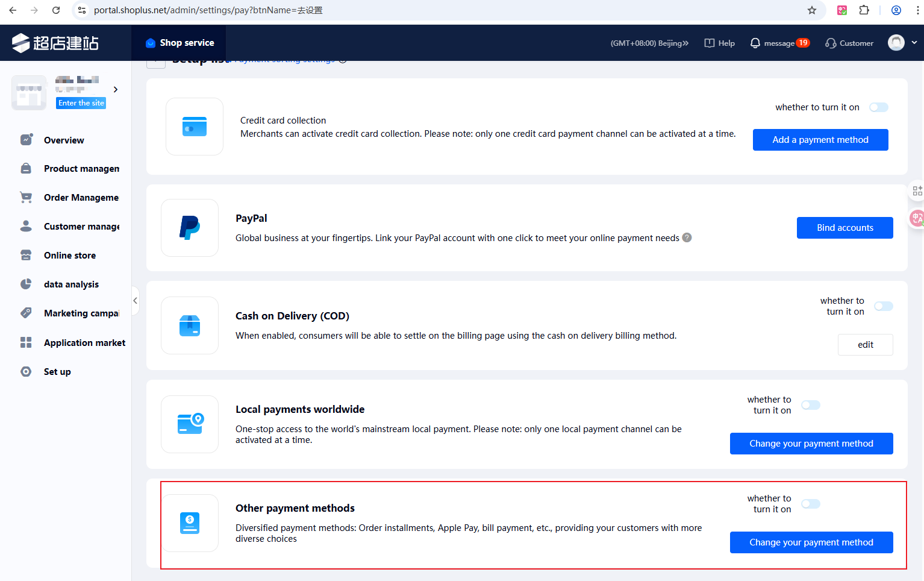
Task: Click the message bell icon
Action: point(755,43)
